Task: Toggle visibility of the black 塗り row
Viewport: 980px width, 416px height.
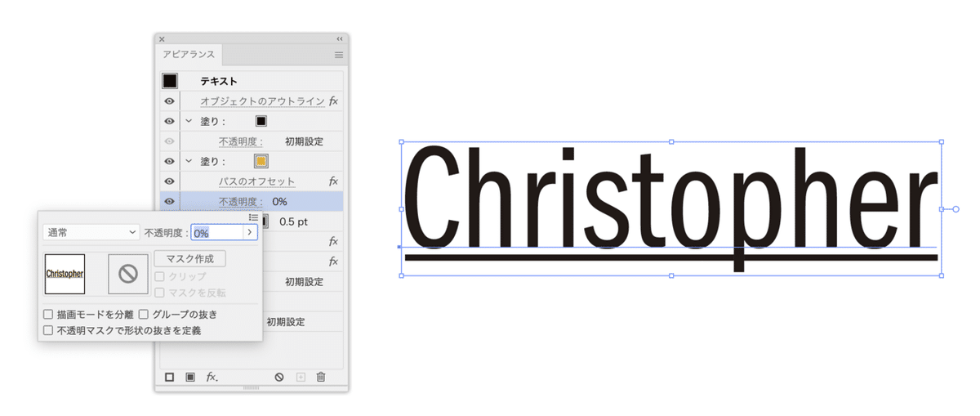Action: [169, 121]
